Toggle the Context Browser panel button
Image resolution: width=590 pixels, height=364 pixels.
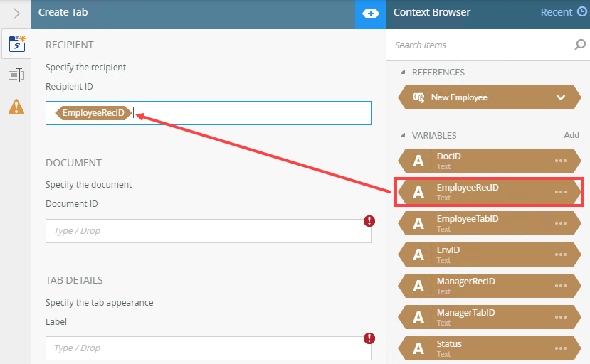tap(371, 14)
